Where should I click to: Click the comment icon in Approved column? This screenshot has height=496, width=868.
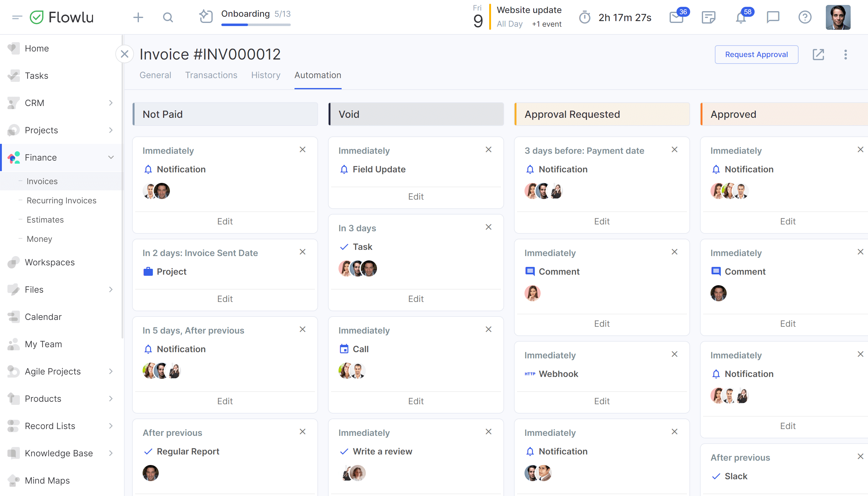tap(715, 271)
